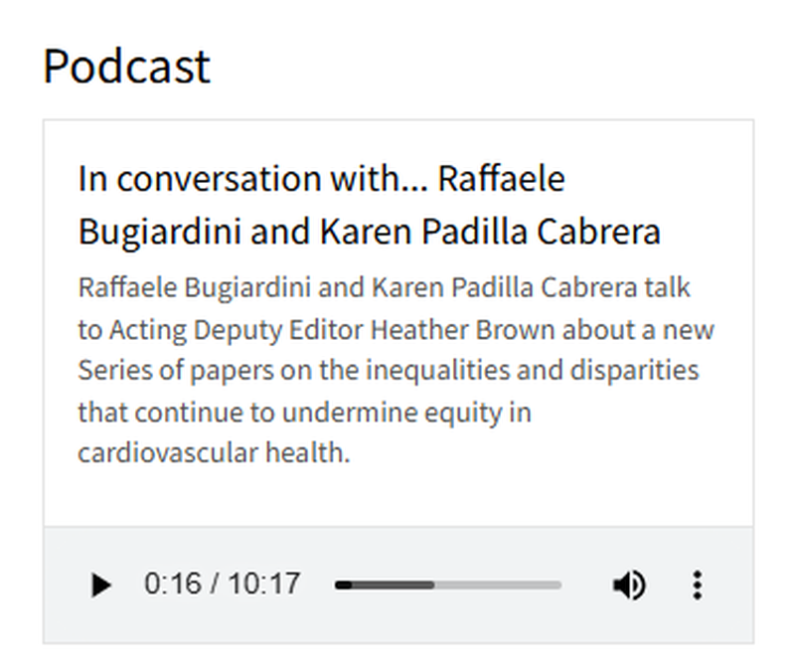Play the podcast audio
The image size is (795, 672).
point(100,586)
